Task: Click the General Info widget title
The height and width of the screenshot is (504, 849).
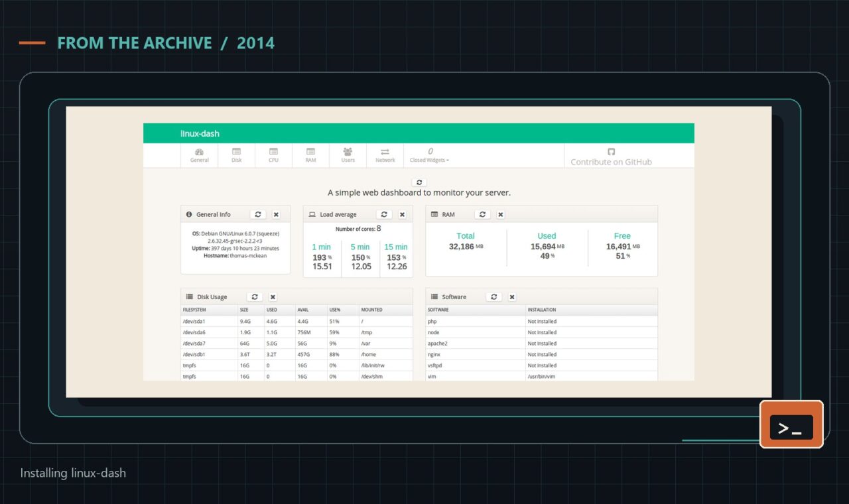Action: [214, 214]
